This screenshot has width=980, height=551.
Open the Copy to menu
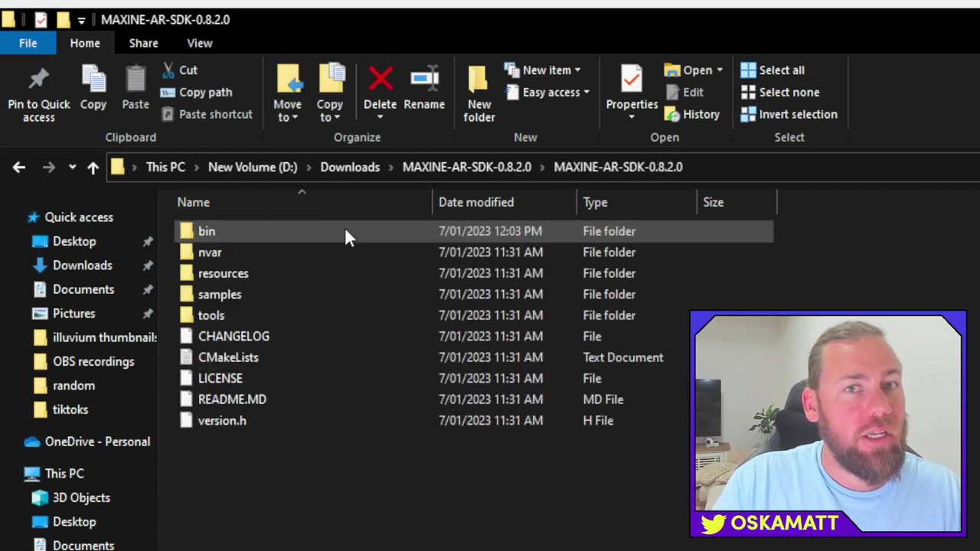[x=330, y=93]
